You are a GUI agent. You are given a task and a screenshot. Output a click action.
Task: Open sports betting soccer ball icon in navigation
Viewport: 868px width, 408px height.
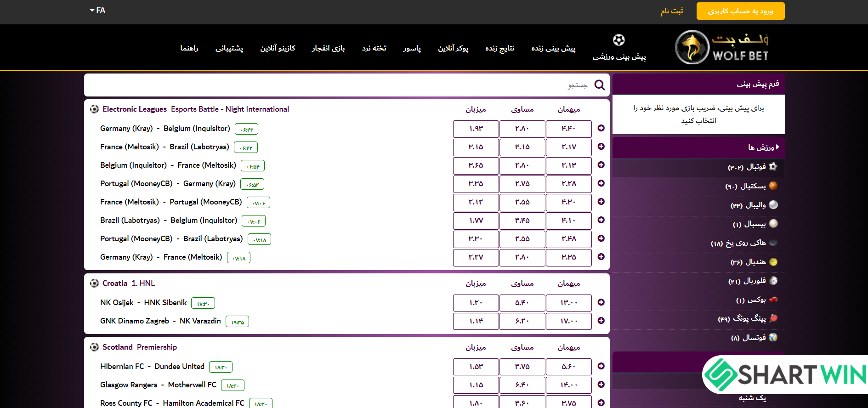pyautogui.click(x=619, y=40)
